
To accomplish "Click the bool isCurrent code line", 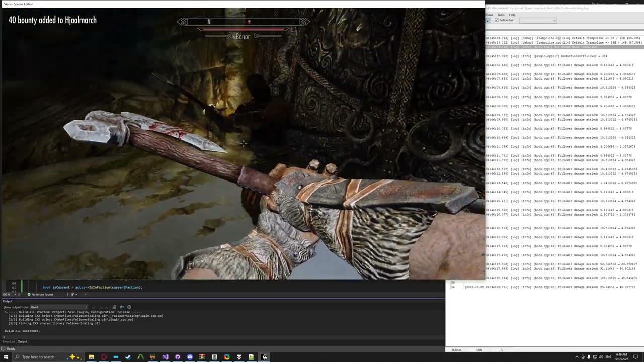I will pyautogui.click(x=93, y=287).
